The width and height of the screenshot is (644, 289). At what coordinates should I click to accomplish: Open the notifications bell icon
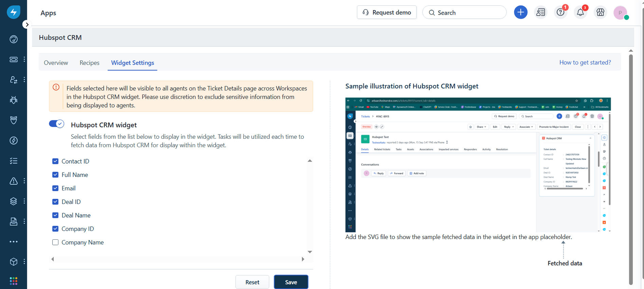[x=580, y=12]
